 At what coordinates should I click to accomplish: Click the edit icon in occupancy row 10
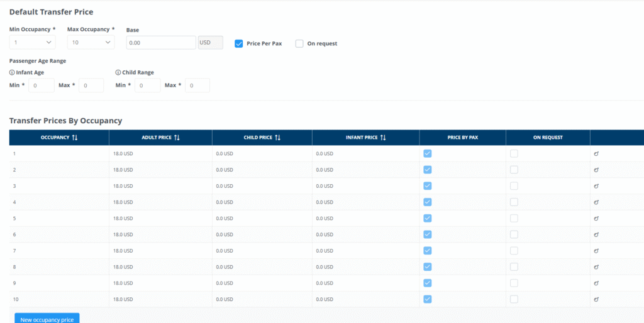click(596, 299)
